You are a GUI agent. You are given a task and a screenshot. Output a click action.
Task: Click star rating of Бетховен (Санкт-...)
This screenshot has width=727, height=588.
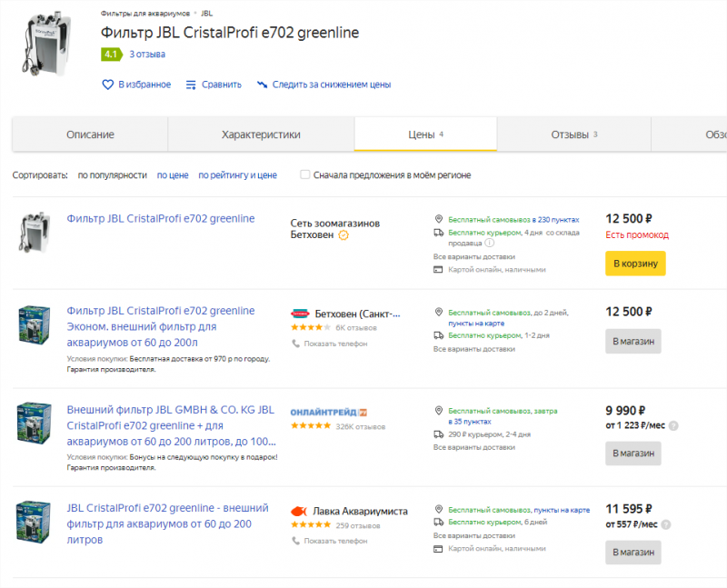tap(311, 327)
